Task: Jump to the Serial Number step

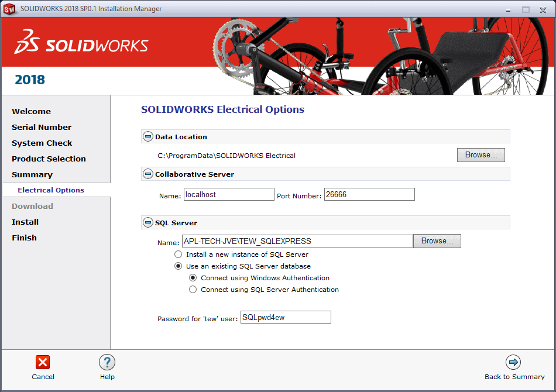Action: [42, 127]
